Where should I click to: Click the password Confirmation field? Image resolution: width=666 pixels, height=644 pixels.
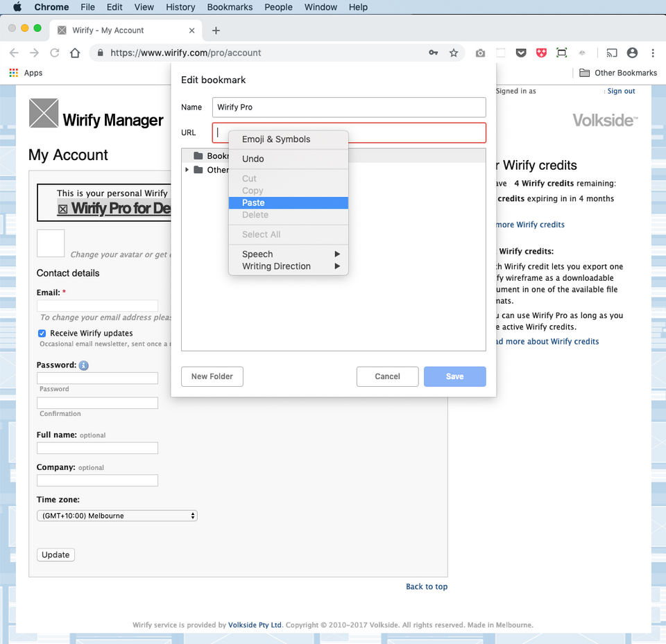coord(97,403)
